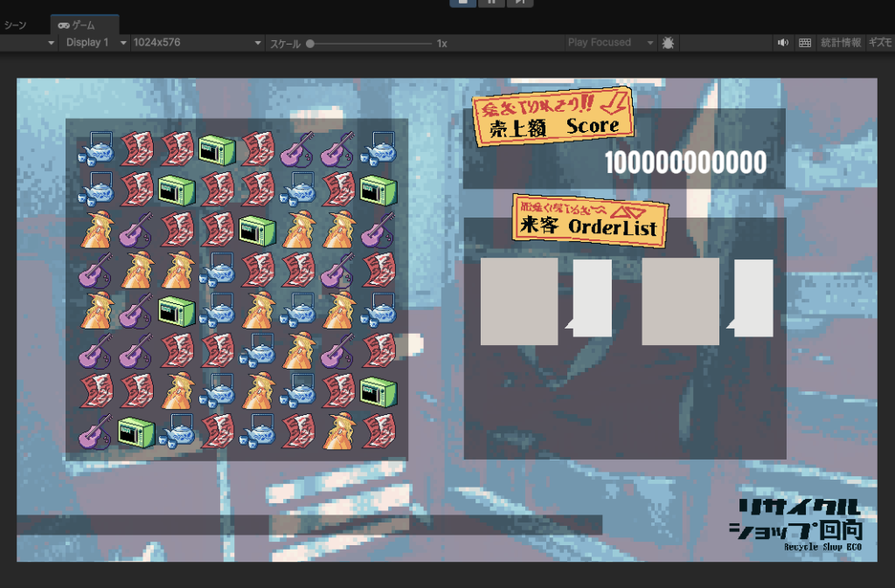Open the 1024x576 resolution dropdown
The width and height of the screenshot is (895, 588).
[196, 43]
